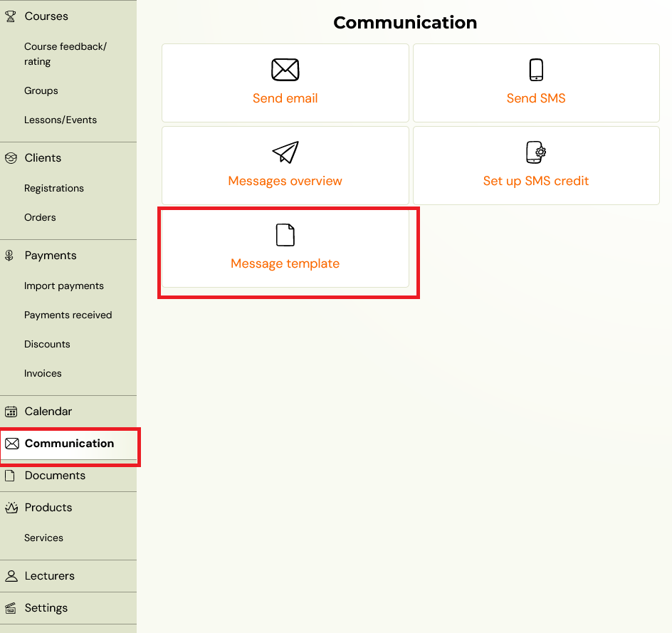Click the globe icon next to Clients

tap(11, 157)
